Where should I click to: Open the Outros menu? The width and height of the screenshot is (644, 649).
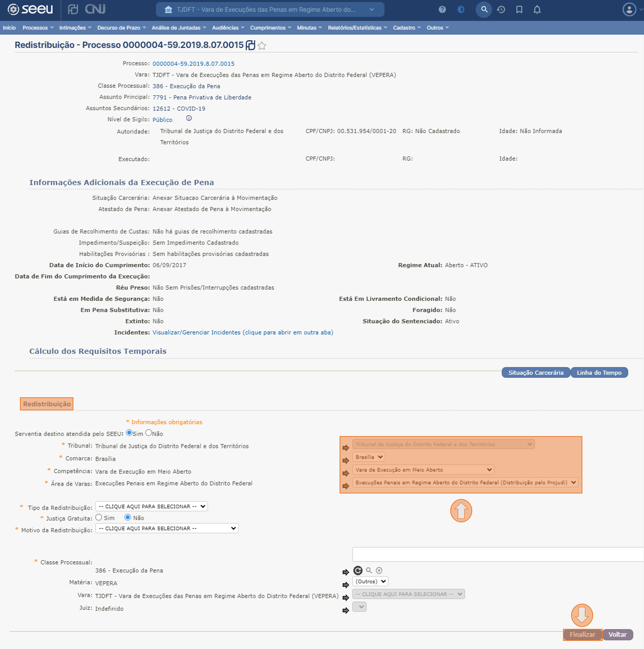tap(438, 28)
